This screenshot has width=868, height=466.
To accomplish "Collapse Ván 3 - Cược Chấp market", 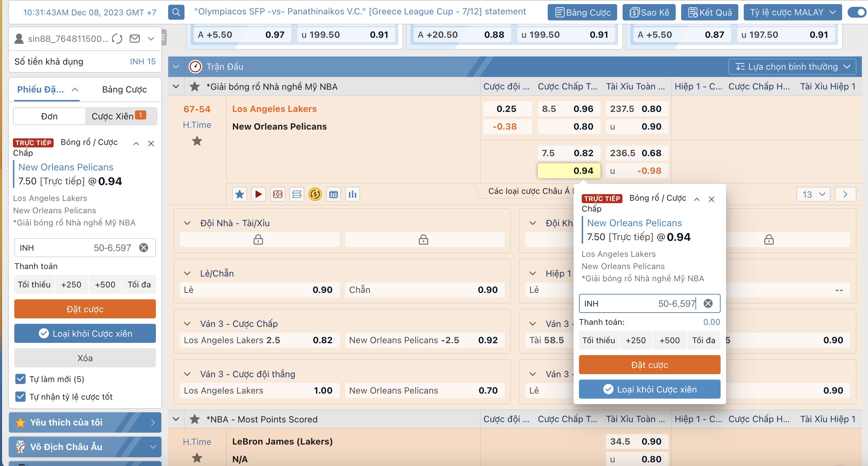I will [187, 324].
